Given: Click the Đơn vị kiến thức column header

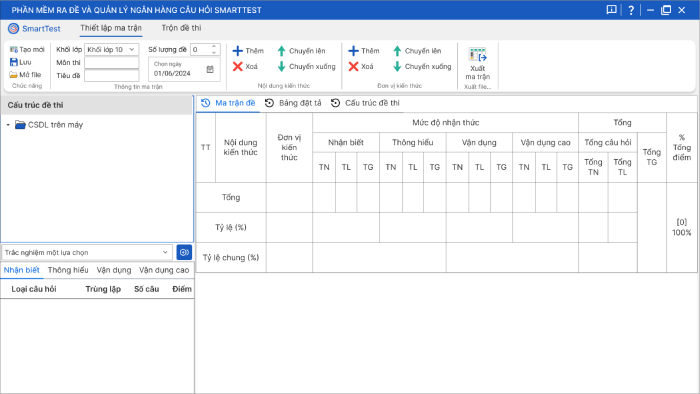Looking at the screenshot, I should 289,148.
